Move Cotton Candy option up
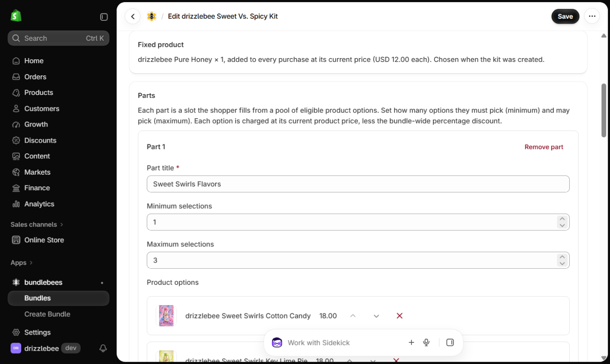This screenshot has height=364, width=610. tap(353, 316)
